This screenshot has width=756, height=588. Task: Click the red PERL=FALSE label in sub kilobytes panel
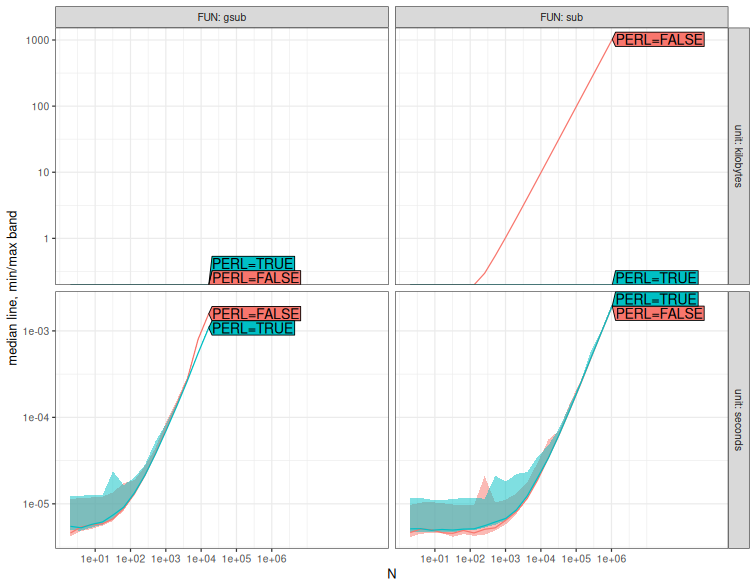tap(659, 40)
